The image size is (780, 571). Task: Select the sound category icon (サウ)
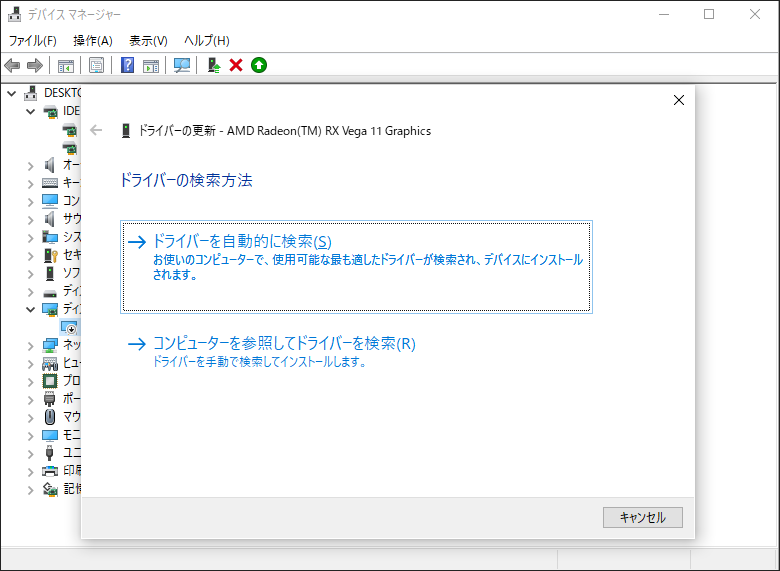pos(50,219)
